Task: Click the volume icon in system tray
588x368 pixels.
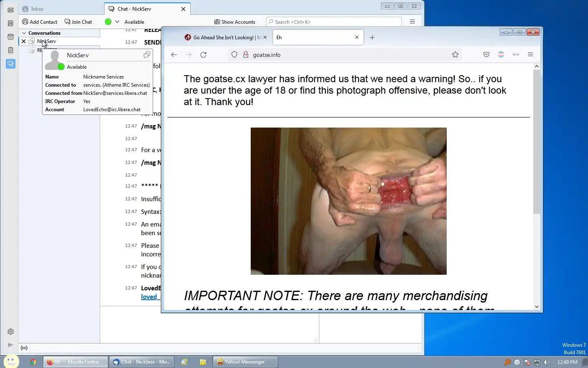Action: point(547,362)
